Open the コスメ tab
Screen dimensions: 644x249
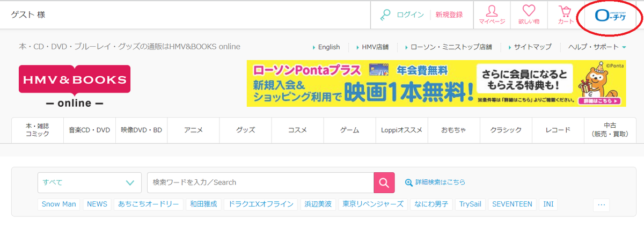pyautogui.click(x=297, y=130)
